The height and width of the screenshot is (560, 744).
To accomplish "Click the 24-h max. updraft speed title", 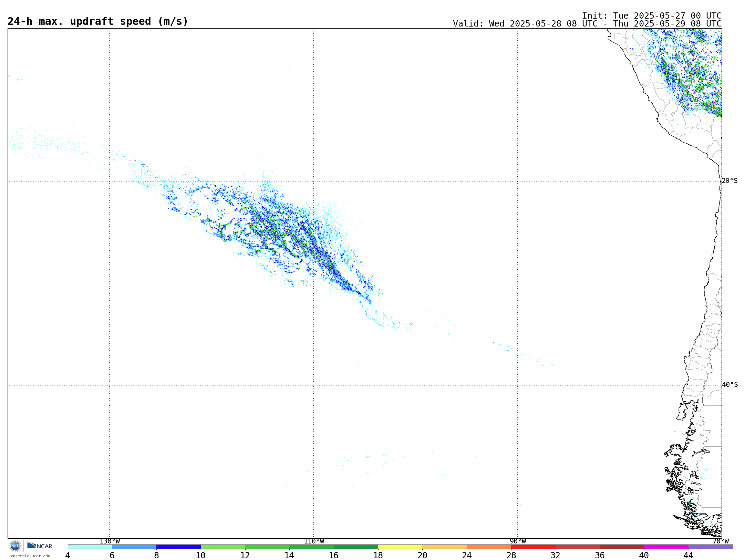I will coord(98,21).
